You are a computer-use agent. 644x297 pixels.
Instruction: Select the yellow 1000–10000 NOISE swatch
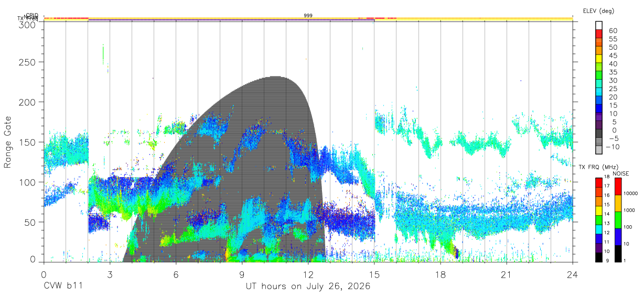(617, 203)
